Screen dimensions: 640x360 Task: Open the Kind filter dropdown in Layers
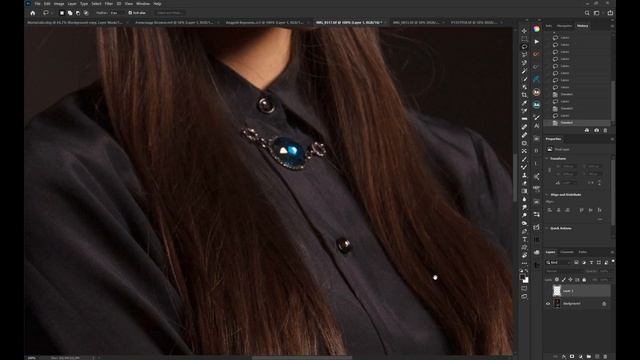(x=558, y=262)
